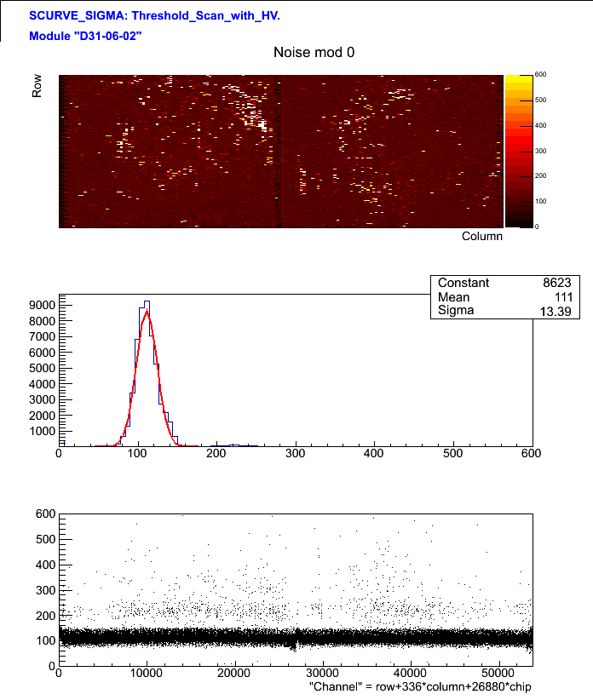
Task: Click the title 'SCURVE_SIGMA: Threshold_Scan_with_HV.'
Action: pyautogui.click(x=154, y=15)
